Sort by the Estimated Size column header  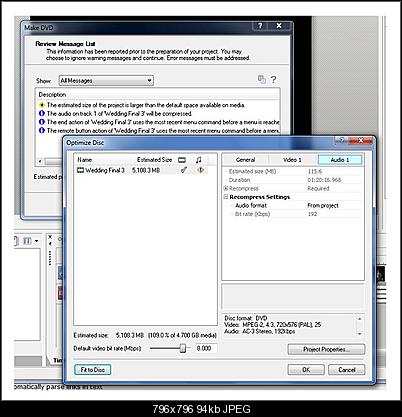[154, 160]
